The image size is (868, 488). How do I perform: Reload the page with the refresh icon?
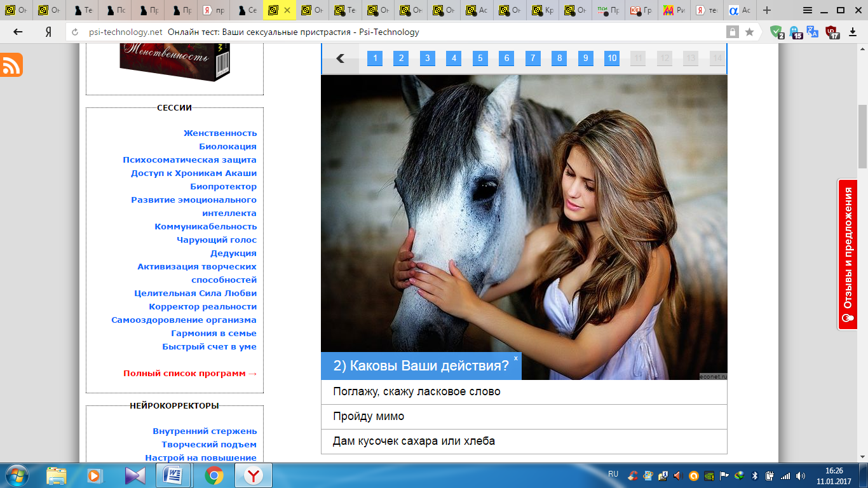tap(75, 32)
